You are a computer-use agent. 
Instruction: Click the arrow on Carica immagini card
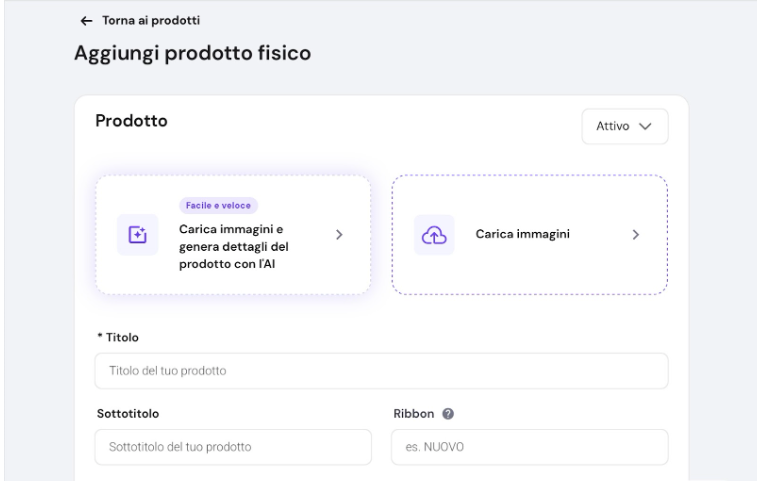(x=636, y=235)
